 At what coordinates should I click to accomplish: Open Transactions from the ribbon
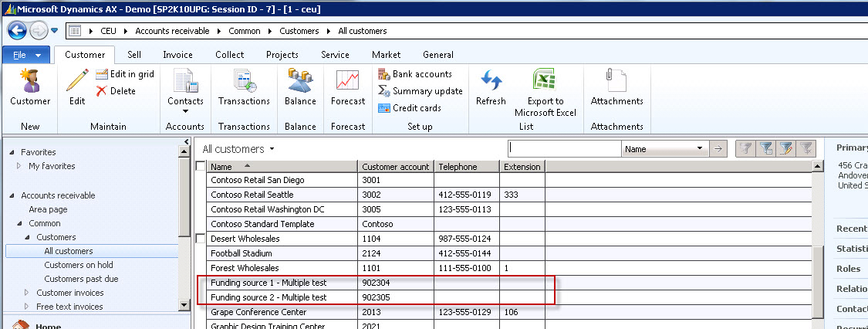pos(244,81)
